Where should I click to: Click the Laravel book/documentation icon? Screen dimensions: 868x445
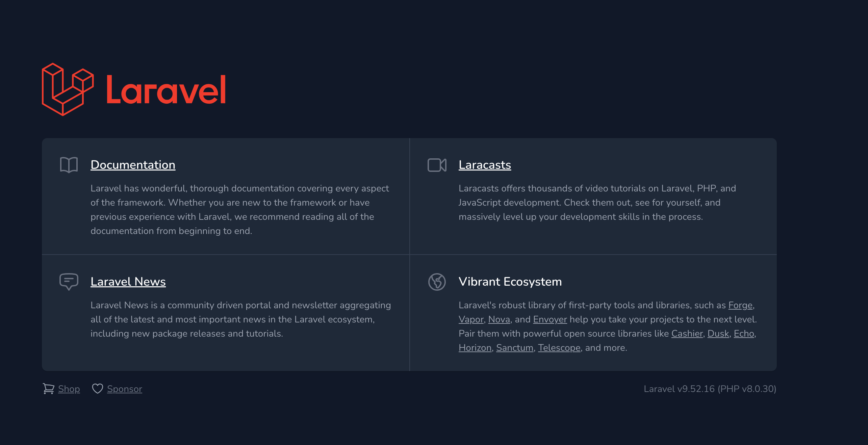coord(68,165)
